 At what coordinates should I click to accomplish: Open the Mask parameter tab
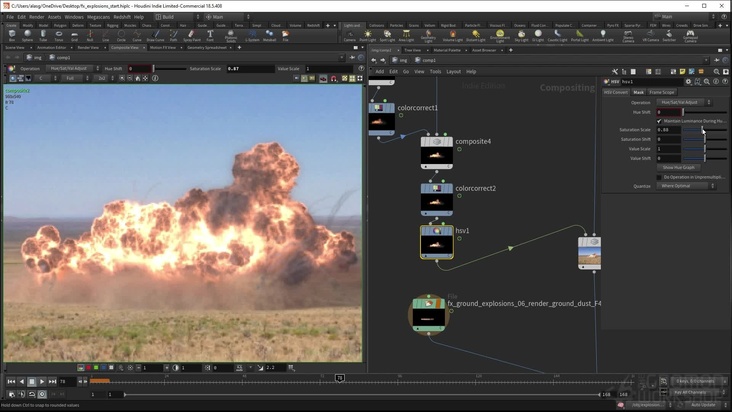638,92
